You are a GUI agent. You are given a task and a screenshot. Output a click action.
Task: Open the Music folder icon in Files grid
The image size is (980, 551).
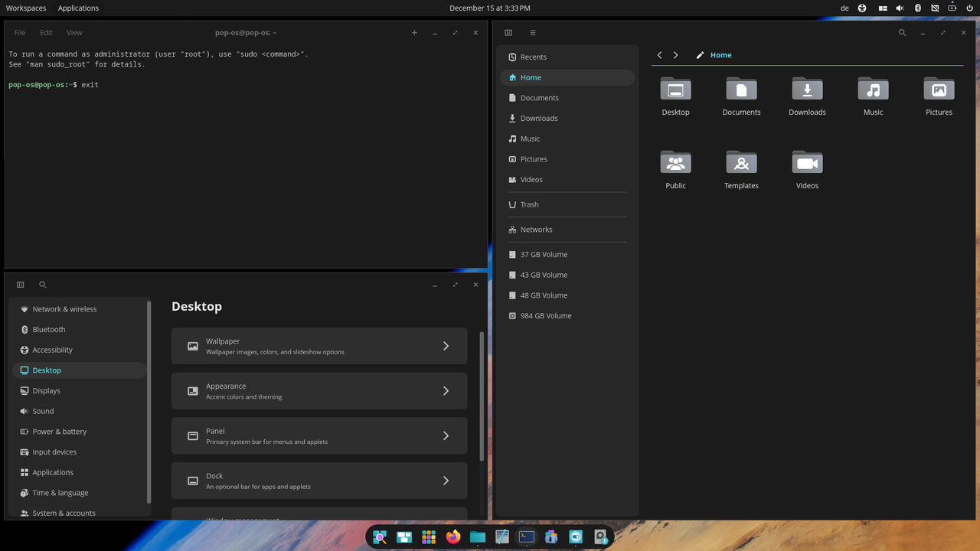pyautogui.click(x=873, y=89)
